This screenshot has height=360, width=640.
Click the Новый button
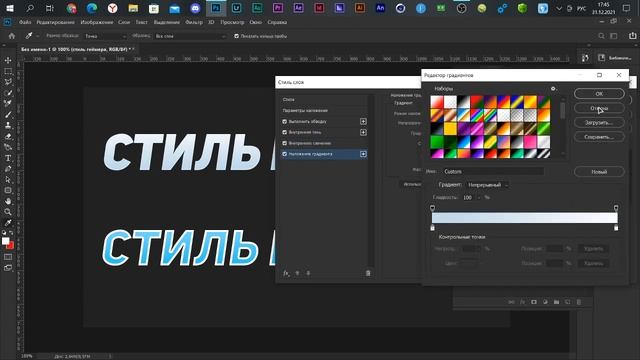(x=599, y=172)
